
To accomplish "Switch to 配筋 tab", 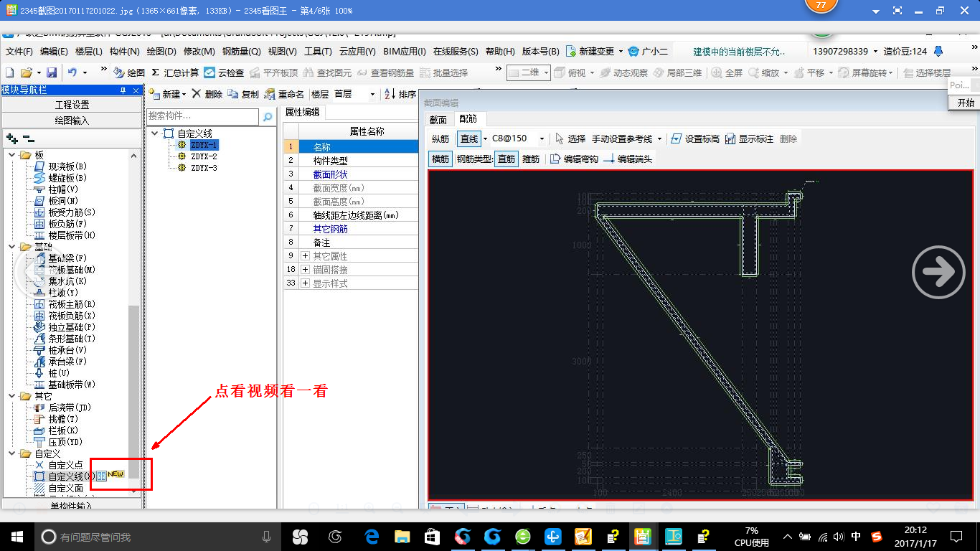I will [468, 119].
